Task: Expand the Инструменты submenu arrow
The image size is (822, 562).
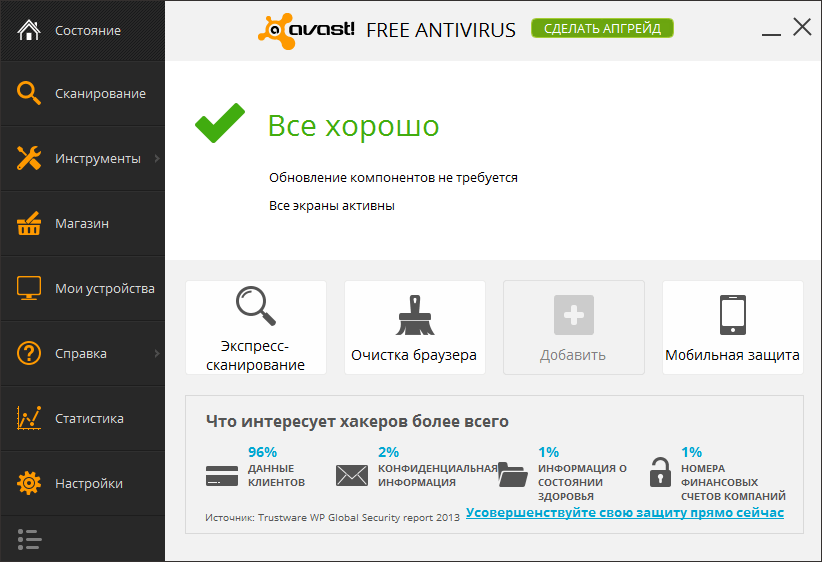Action: coord(157,158)
